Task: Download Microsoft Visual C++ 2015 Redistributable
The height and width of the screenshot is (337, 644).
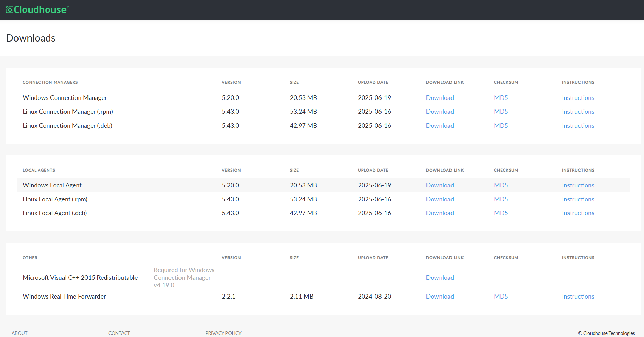Action: (x=440, y=278)
